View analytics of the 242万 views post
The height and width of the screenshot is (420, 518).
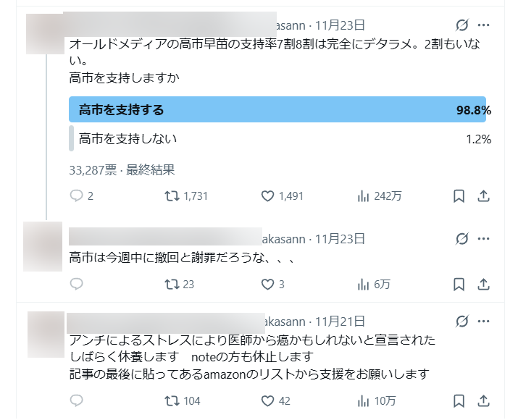364,196
